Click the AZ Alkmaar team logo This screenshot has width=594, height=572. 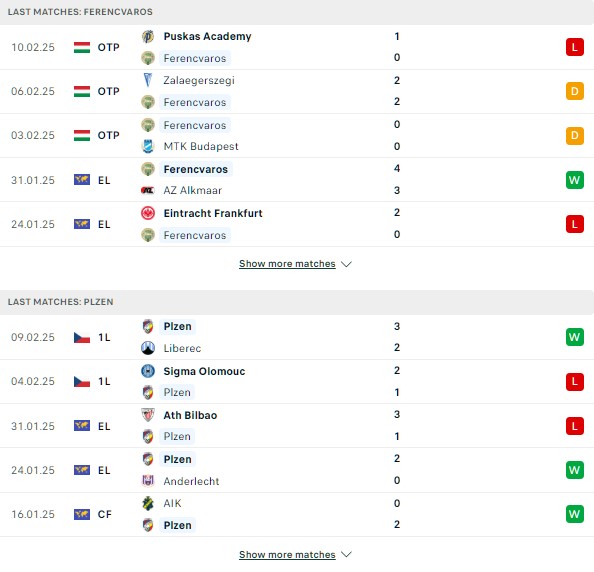click(x=148, y=190)
